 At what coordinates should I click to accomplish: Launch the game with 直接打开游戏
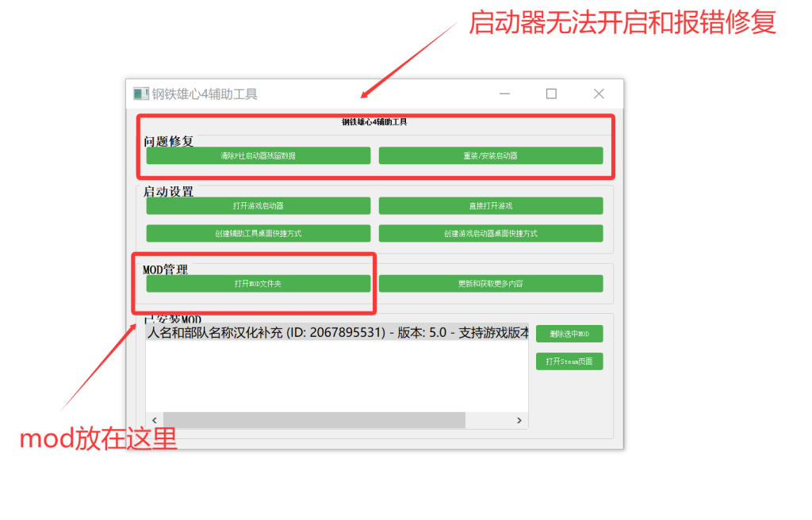click(x=490, y=206)
